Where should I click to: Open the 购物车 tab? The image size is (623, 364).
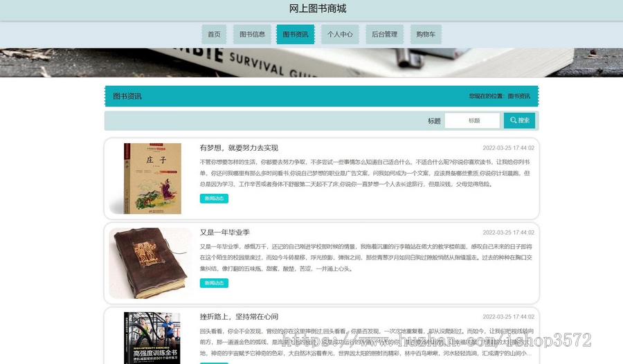[x=426, y=34]
